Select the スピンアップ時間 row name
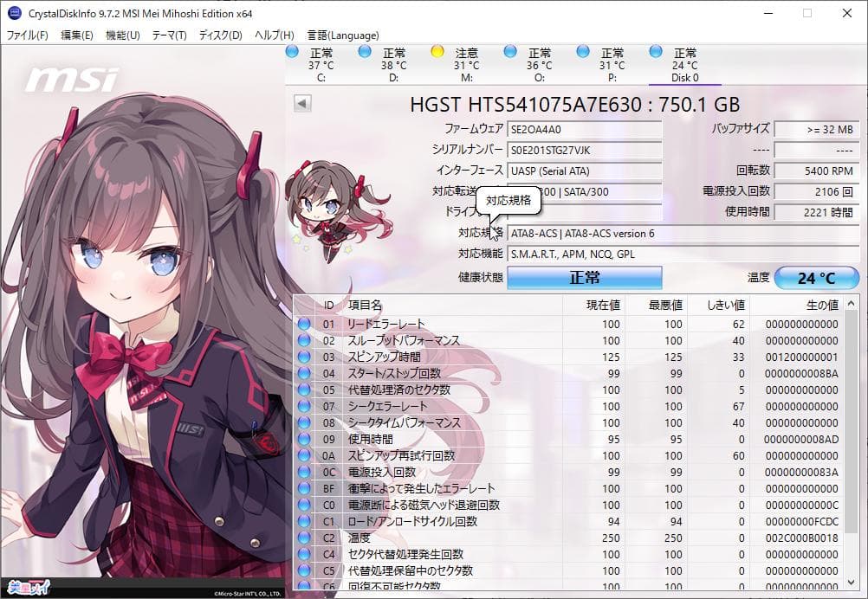This screenshot has width=868, height=599. pyautogui.click(x=384, y=357)
